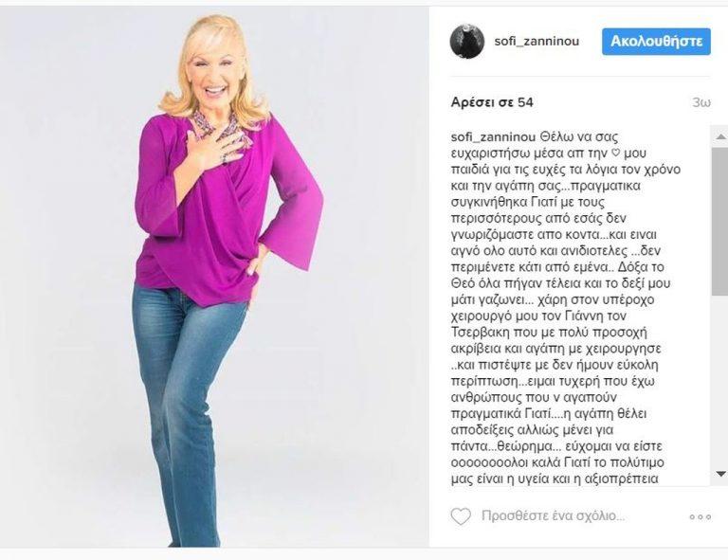The image size is (728, 560).
Task: Follow the account with the Ακολουθήστε button
Action: click(656, 42)
